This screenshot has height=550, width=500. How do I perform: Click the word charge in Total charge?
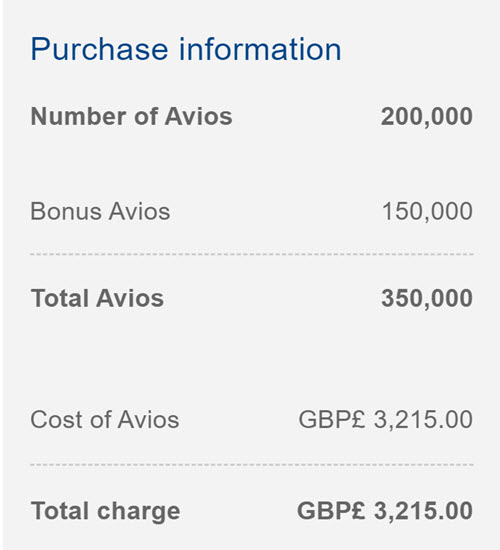click(x=139, y=512)
